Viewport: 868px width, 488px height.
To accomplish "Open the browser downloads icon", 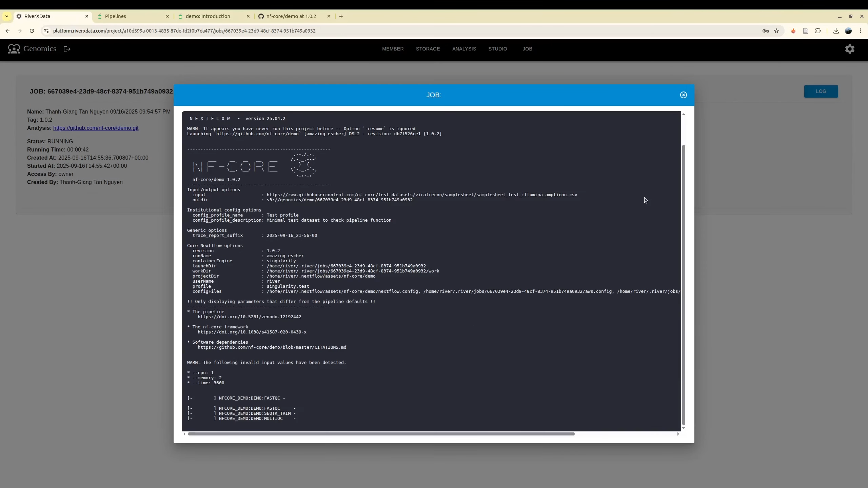I will pos(836,31).
